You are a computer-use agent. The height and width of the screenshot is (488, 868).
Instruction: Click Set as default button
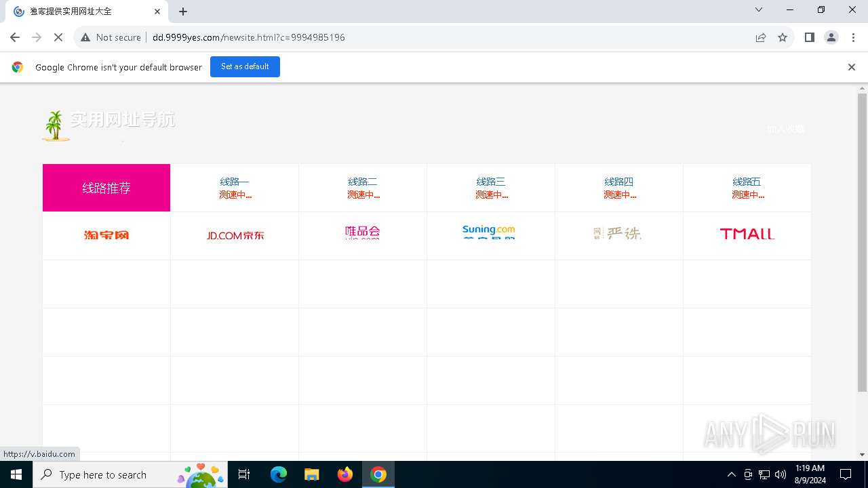coord(245,66)
